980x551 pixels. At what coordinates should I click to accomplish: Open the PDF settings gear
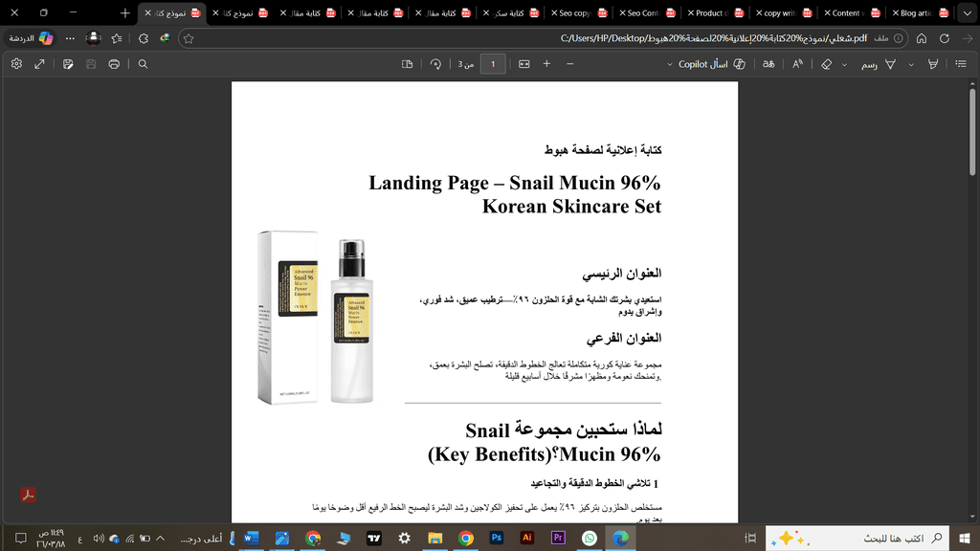point(17,64)
